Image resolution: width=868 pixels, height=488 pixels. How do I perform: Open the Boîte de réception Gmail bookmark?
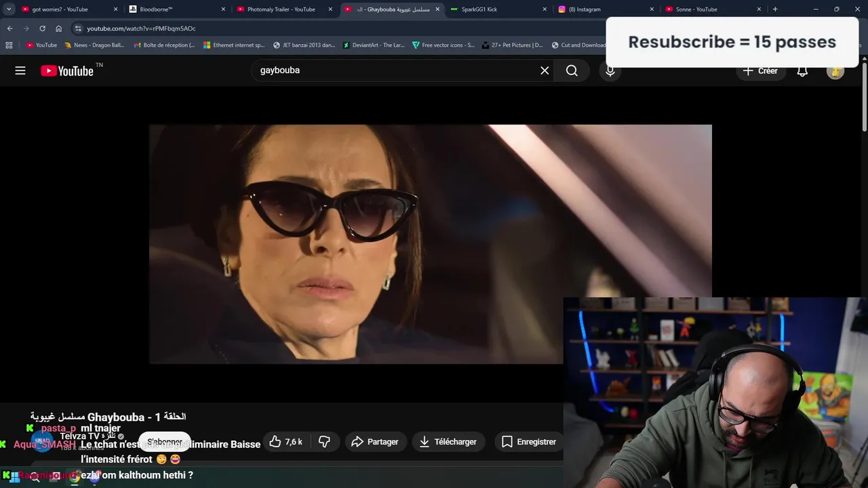(x=164, y=45)
